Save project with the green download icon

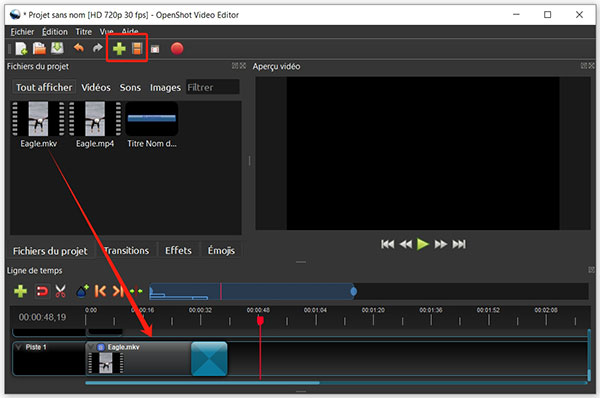click(x=57, y=48)
